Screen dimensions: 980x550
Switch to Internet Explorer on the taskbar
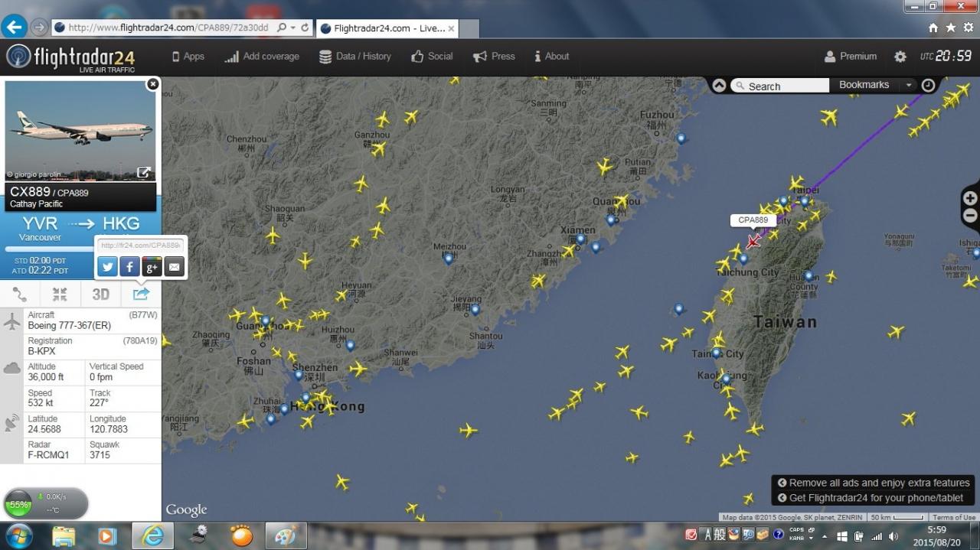[152, 536]
